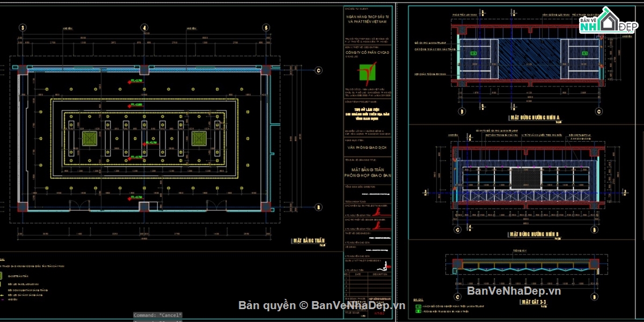The image size is (644, 322).
Task: Click the BanVeNhaDep.vn watermark link bottom right
Action: (514, 291)
